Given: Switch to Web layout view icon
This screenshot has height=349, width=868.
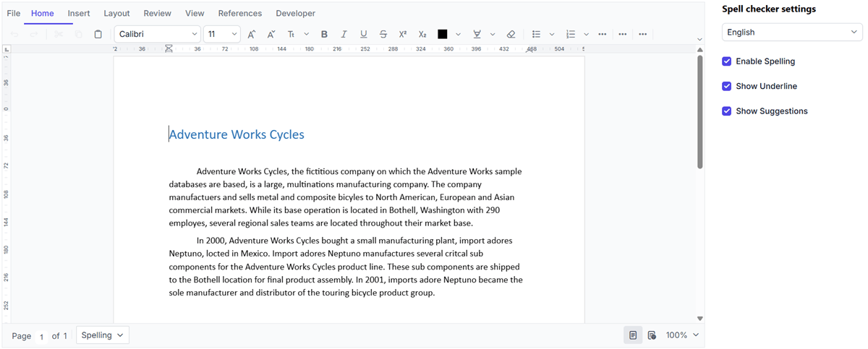Looking at the screenshot, I should [x=652, y=335].
